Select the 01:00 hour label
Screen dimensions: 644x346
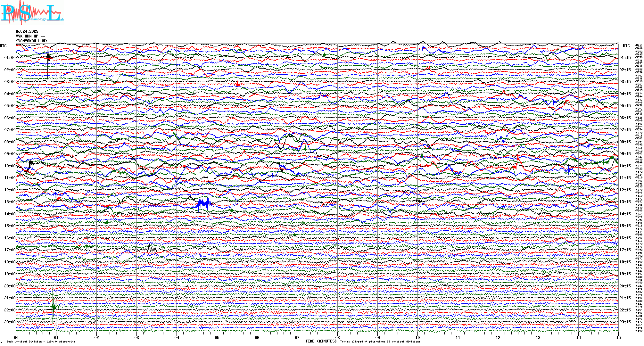tap(10, 58)
